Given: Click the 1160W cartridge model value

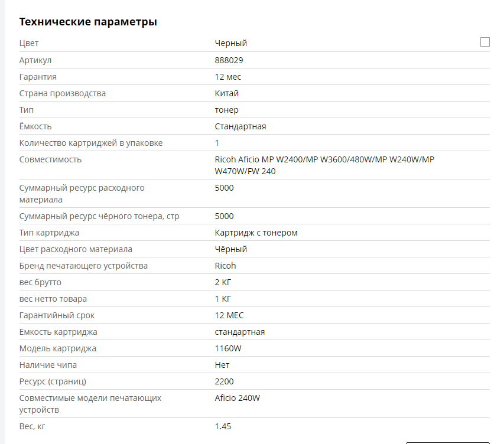Looking at the screenshot, I should [x=228, y=348].
